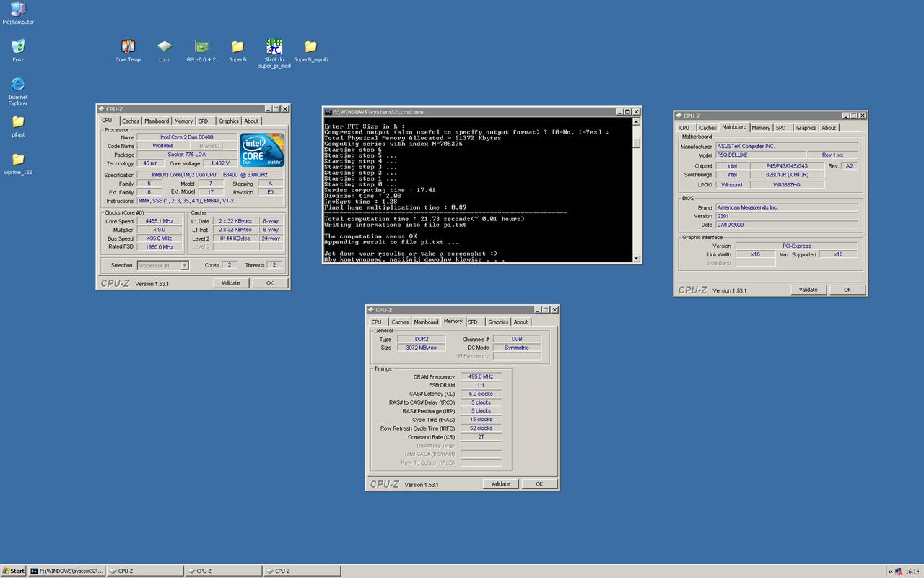Click system tray flag icon
Screen dimensions: 924x578
pos(899,571)
